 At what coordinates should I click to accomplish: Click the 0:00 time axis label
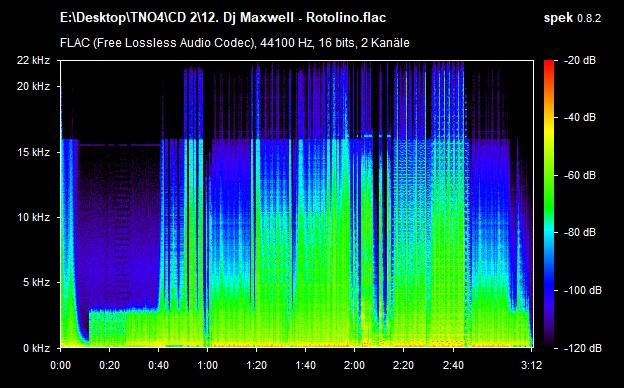pos(60,365)
